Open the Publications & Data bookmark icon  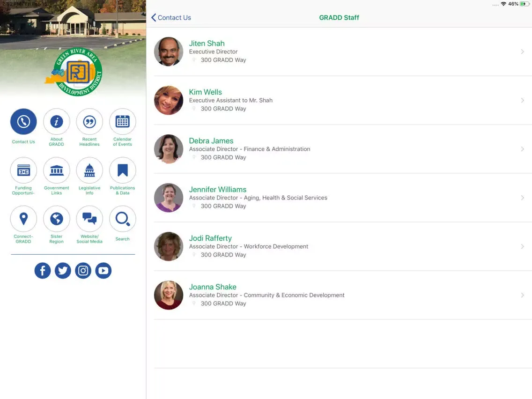click(123, 170)
